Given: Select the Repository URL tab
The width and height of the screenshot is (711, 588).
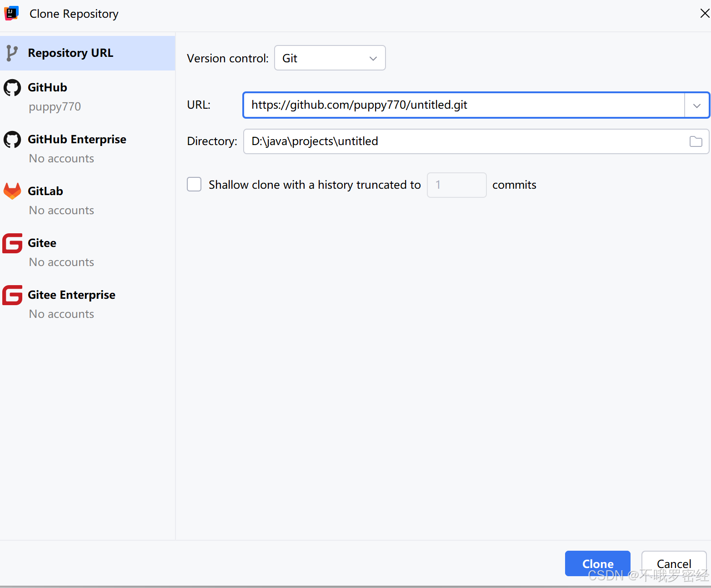Looking at the screenshot, I should [88, 53].
